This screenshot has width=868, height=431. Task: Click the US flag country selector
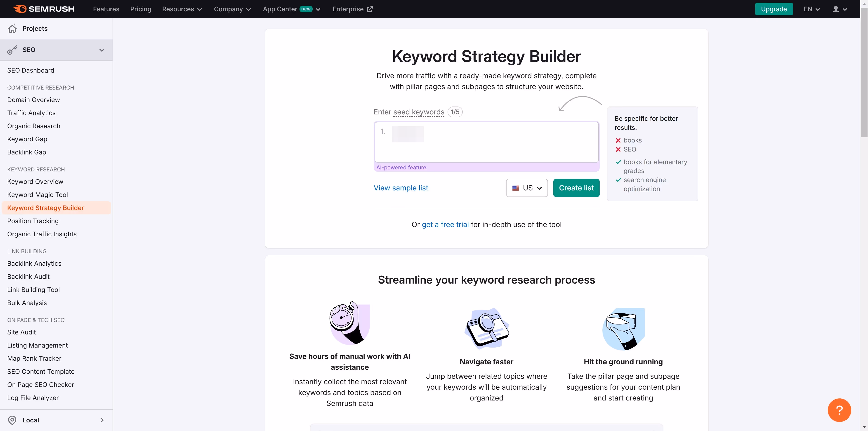[x=527, y=188]
